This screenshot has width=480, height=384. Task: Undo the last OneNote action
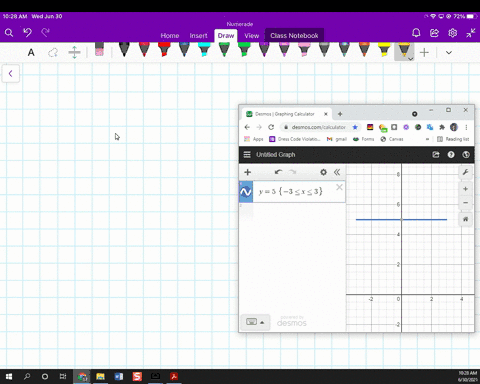(27, 32)
